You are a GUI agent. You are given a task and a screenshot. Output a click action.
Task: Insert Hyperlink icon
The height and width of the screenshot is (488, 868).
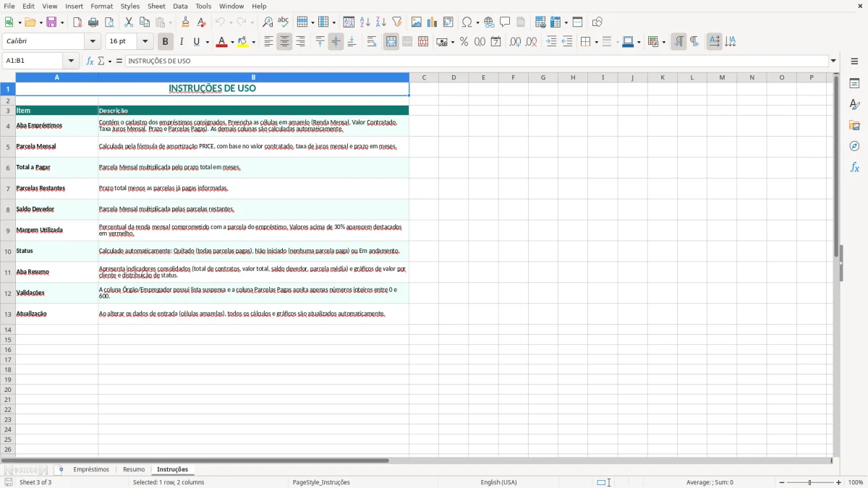pyautogui.click(x=489, y=22)
